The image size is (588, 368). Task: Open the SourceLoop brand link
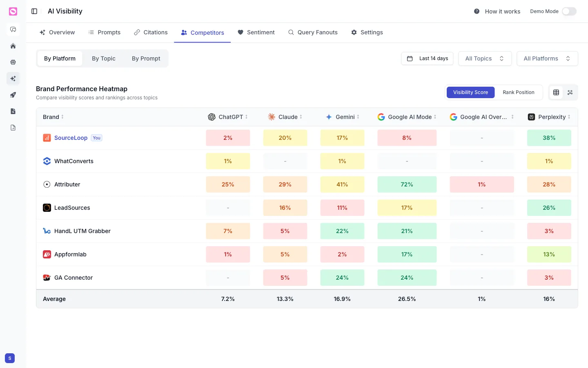(71, 138)
